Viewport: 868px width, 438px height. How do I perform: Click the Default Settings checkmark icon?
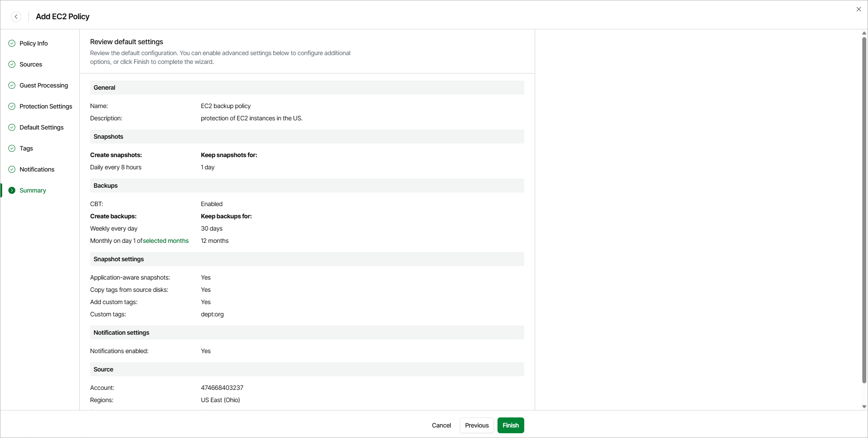coord(12,127)
